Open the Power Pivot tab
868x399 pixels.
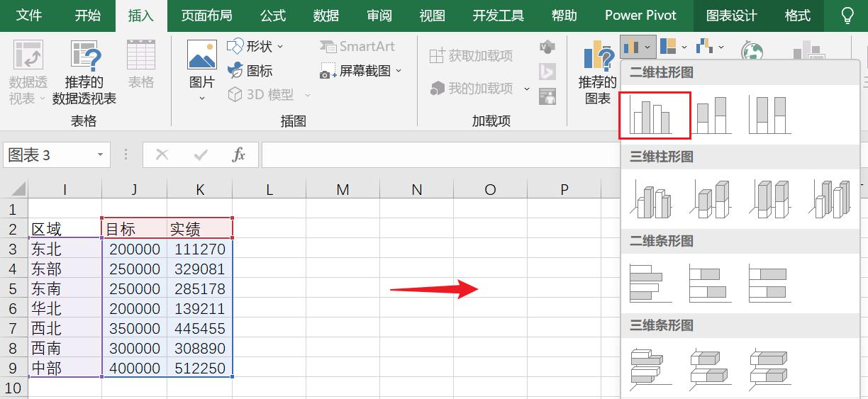coord(640,16)
